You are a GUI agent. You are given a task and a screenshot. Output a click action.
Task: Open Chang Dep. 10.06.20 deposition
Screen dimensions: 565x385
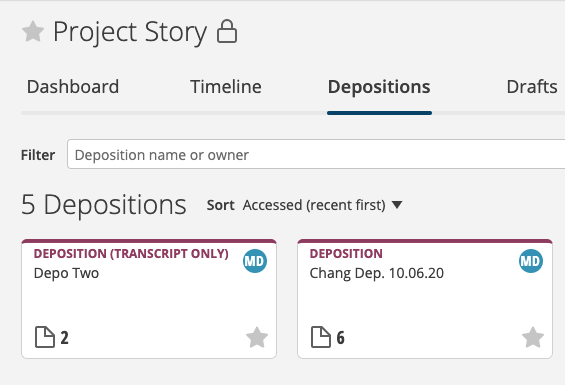[x=425, y=298]
